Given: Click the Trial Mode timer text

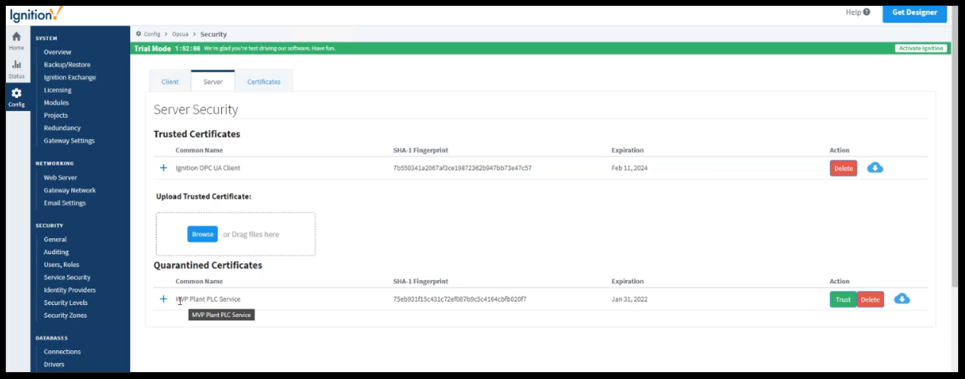Looking at the screenshot, I should pyautogui.click(x=187, y=48).
